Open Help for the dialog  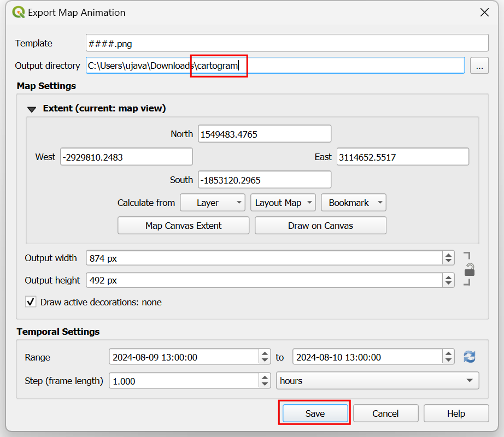pyautogui.click(x=456, y=414)
